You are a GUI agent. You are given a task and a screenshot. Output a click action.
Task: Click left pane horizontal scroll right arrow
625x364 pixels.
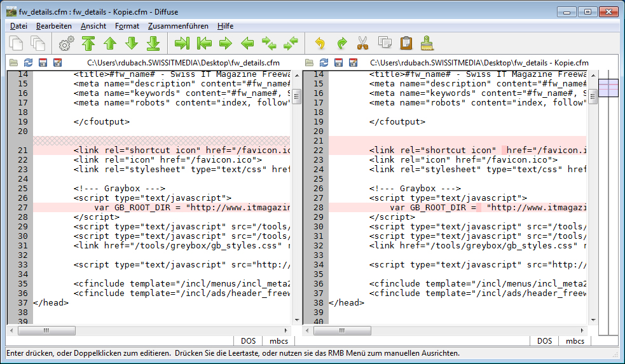(x=285, y=330)
